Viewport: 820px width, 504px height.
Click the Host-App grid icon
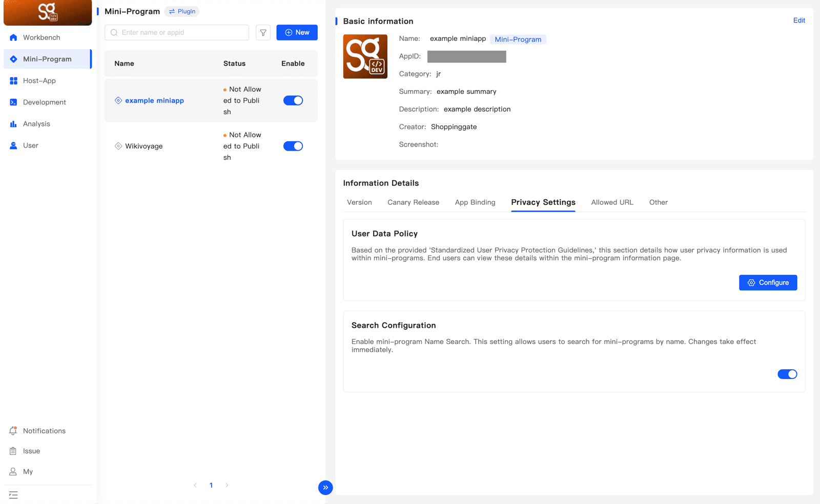[13, 80]
